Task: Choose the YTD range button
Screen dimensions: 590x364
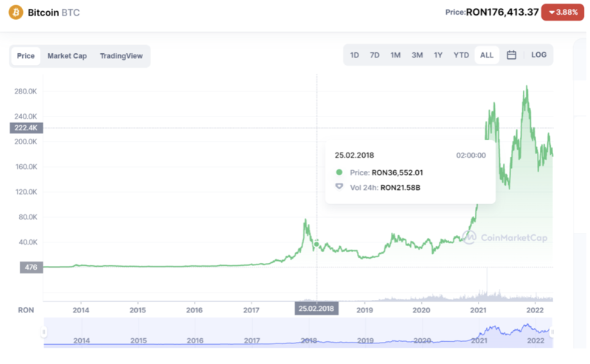Action: [x=461, y=55]
